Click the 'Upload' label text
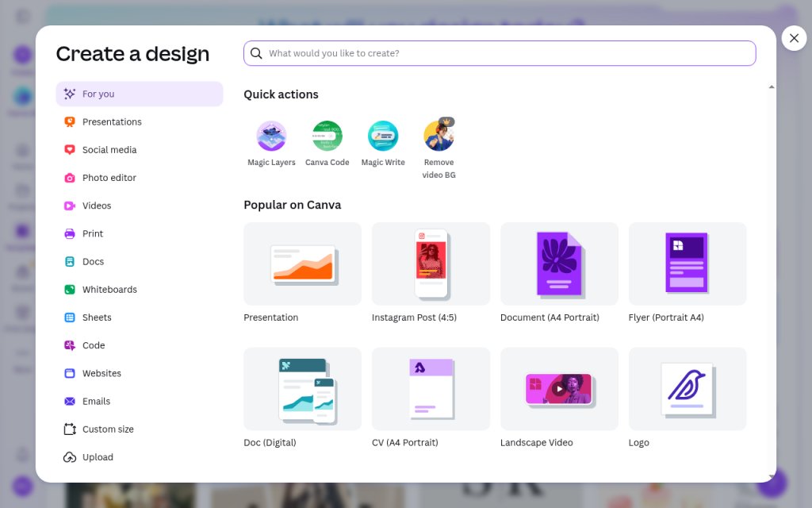The width and height of the screenshot is (812, 508). pyautogui.click(x=98, y=457)
